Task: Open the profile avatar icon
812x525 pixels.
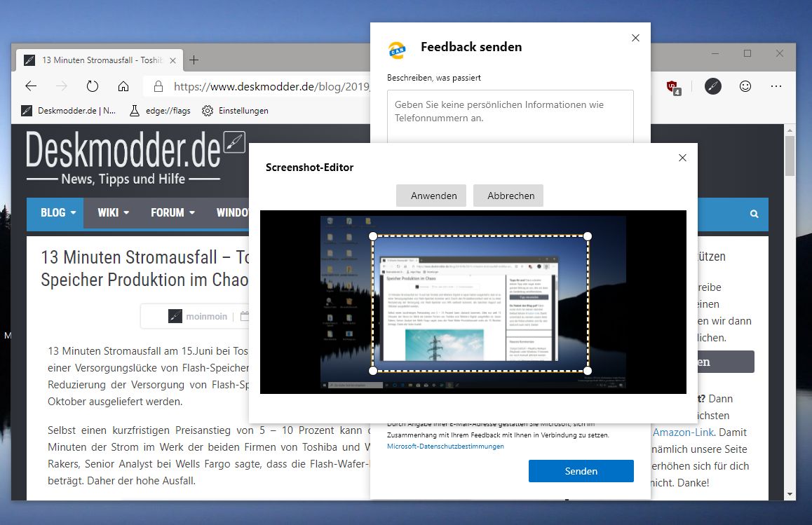Action: click(712, 86)
